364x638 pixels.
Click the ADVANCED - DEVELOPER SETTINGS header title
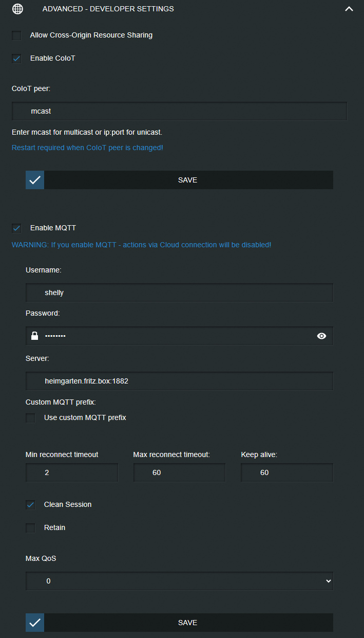pyautogui.click(x=108, y=9)
